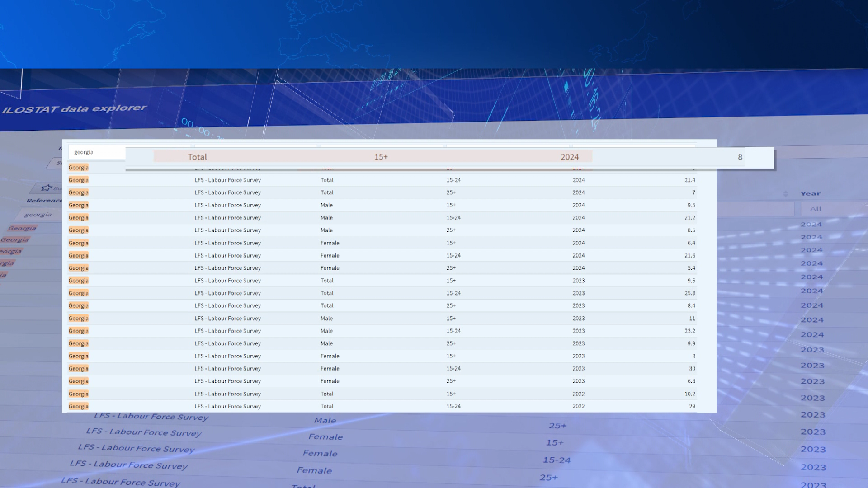Click the 15+ cell in enlarged highlighted row
The height and width of the screenshot is (488, 868).
[381, 157]
